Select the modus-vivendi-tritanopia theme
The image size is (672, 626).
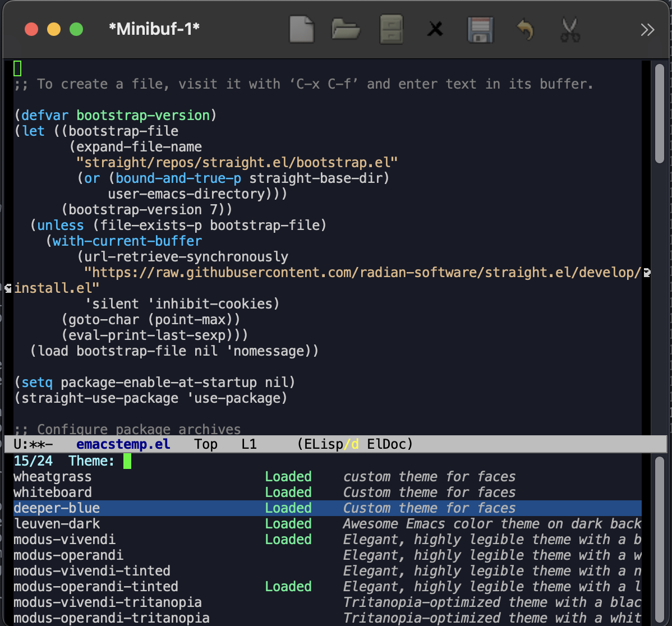[108, 602]
